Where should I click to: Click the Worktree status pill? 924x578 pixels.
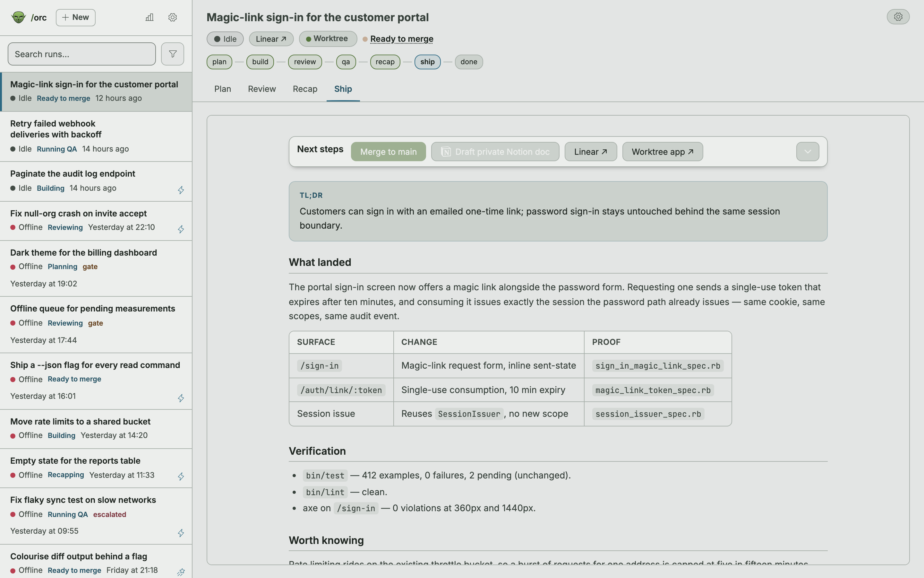pos(328,39)
